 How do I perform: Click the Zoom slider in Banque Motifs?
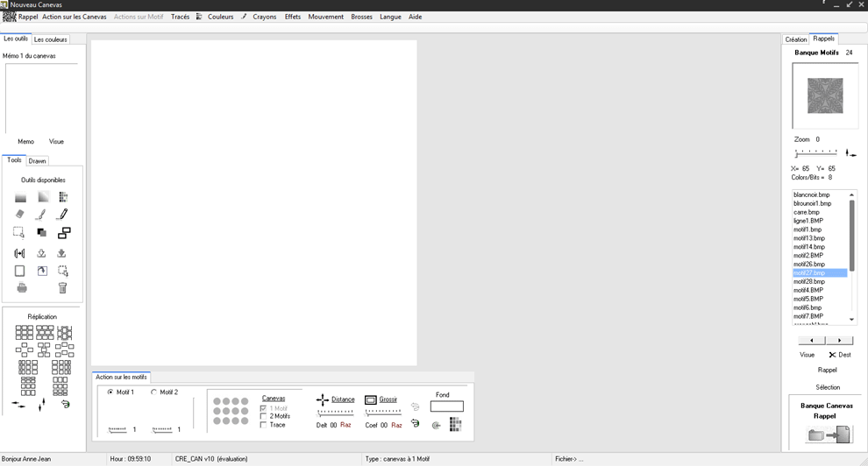click(815, 152)
